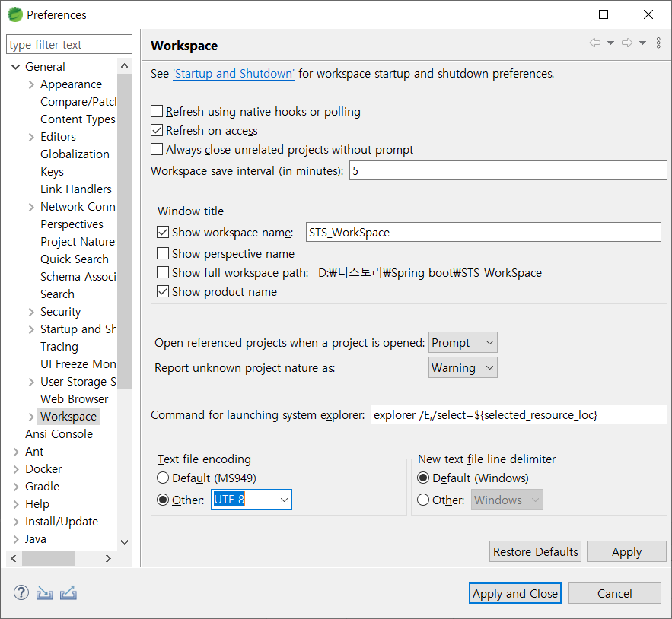Click the tree horizontal scroll left arrow

[x=14, y=559]
